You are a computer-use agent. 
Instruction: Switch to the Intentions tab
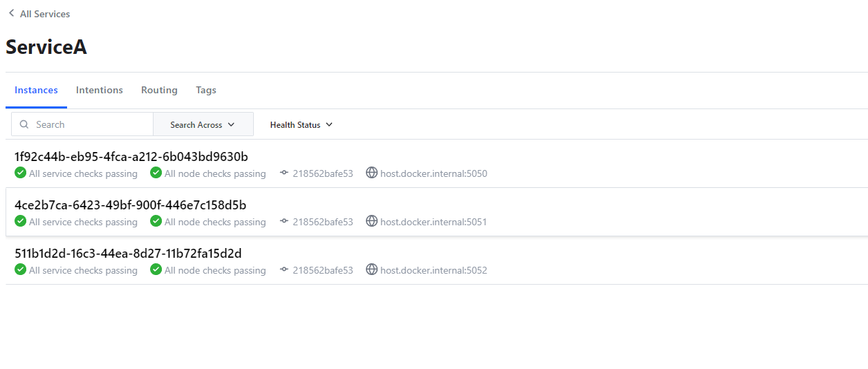[100, 90]
